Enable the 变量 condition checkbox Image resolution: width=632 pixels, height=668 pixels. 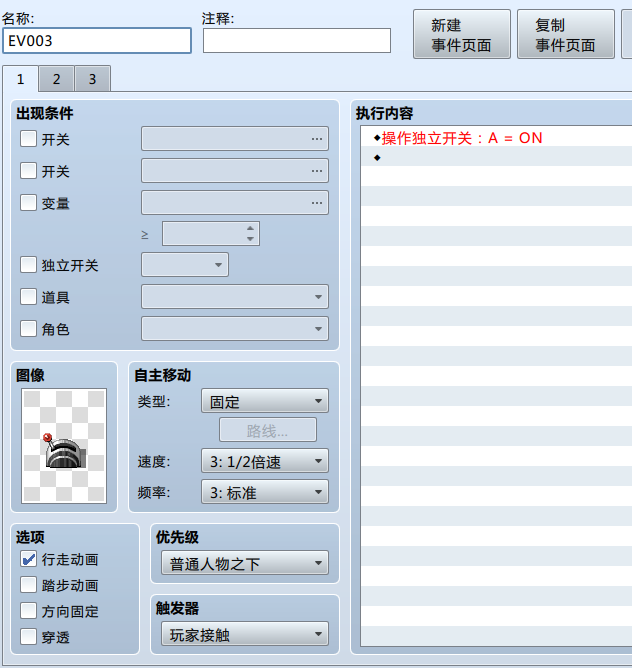tap(29, 203)
